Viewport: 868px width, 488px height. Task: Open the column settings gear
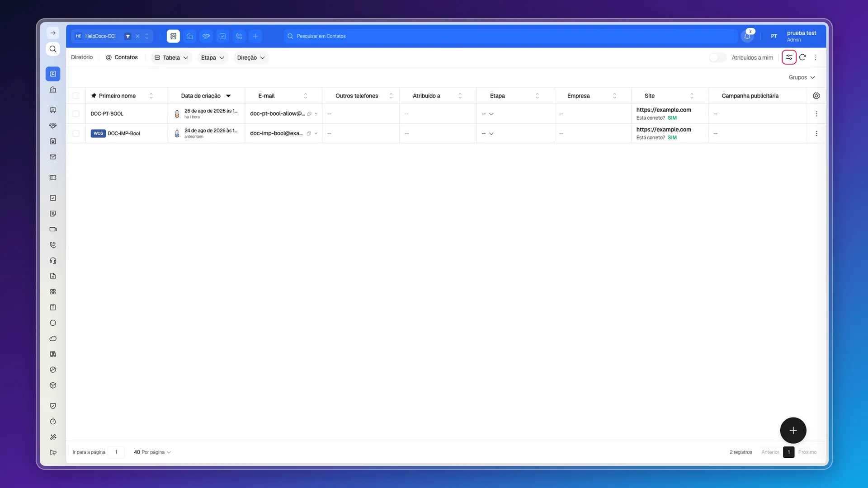[x=816, y=96]
